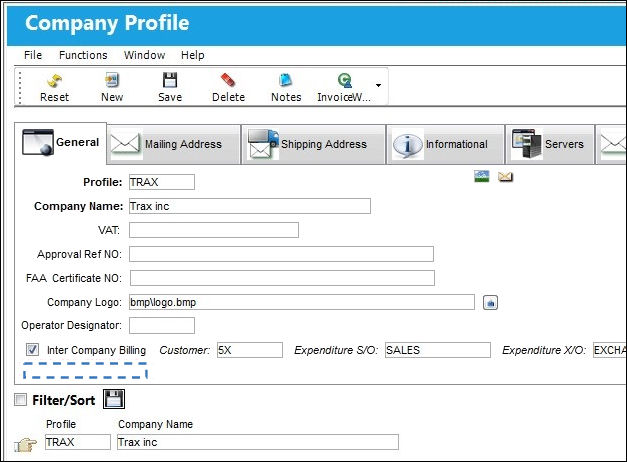Screen dimensions: 627x462
Task: Create a new profile with New icon
Action: (x=112, y=88)
